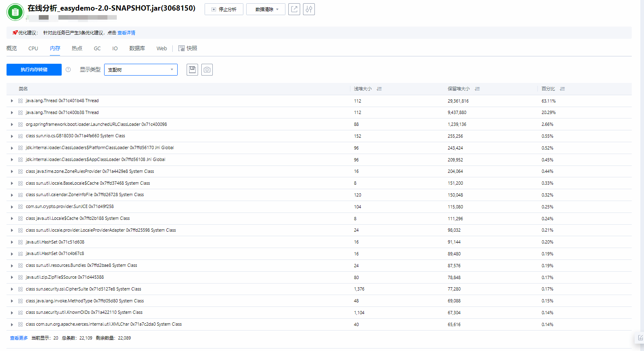Click java.util.zip.ZipFile$Source class name
Image resolution: width=644 pixels, height=351 pixels.
65,277
